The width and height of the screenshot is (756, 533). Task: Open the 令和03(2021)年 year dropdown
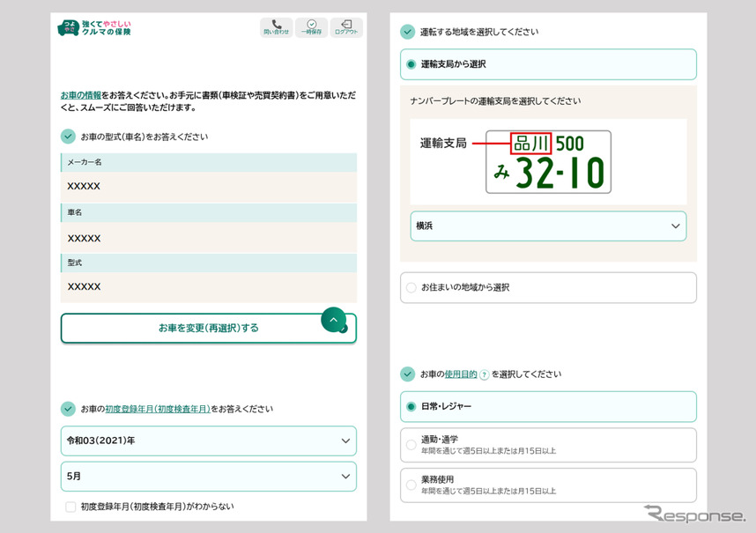click(208, 441)
